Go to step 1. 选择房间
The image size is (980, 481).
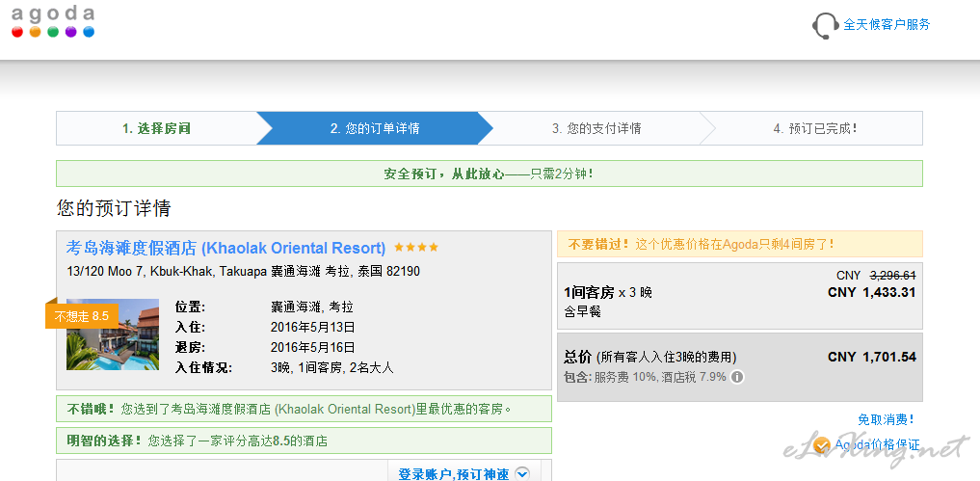[x=156, y=128]
